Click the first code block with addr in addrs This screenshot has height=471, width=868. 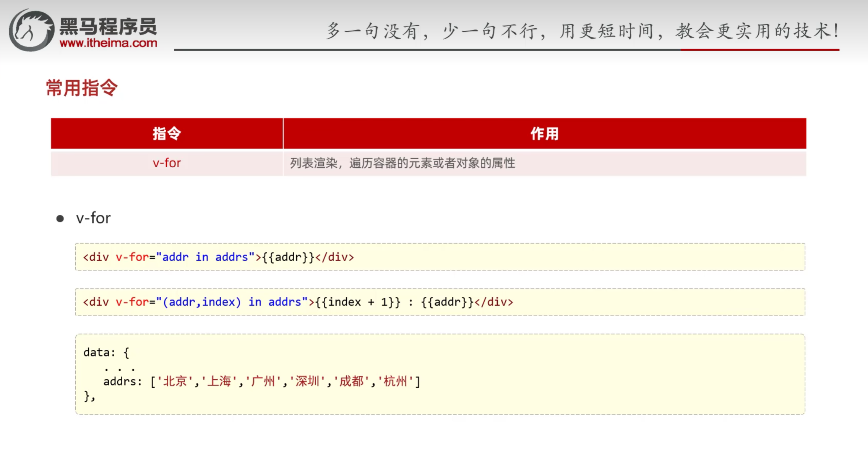click(x=219, y=257)
